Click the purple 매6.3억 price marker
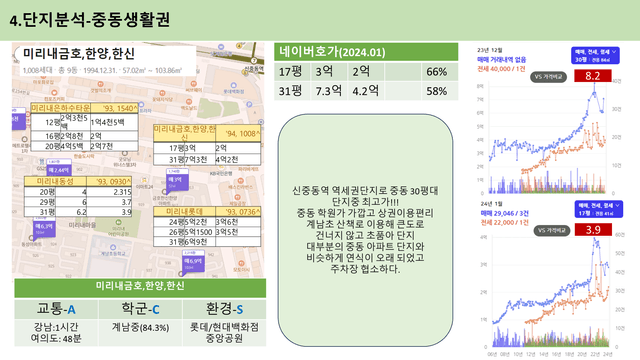 (x=44, y=227)
